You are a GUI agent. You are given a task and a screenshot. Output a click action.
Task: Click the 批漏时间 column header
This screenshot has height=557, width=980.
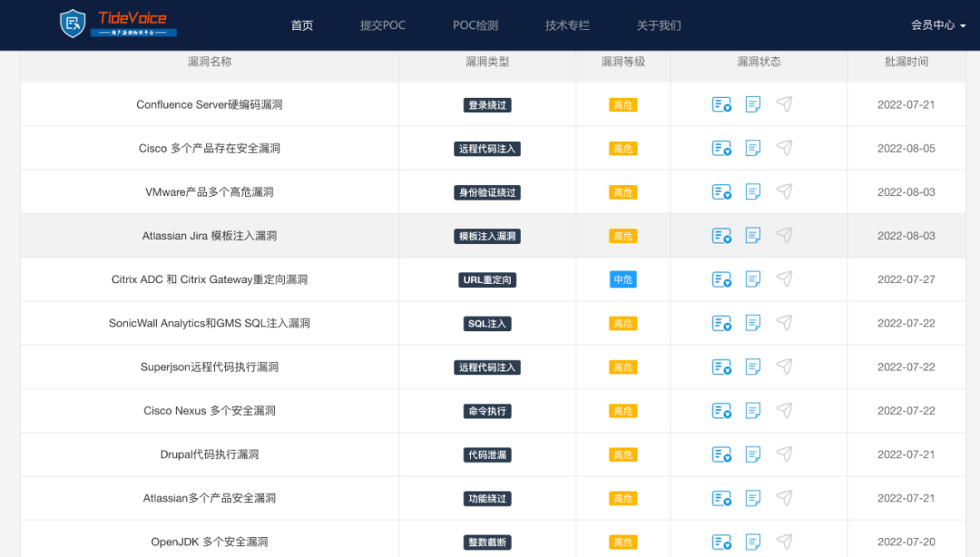tap(906, 62)
